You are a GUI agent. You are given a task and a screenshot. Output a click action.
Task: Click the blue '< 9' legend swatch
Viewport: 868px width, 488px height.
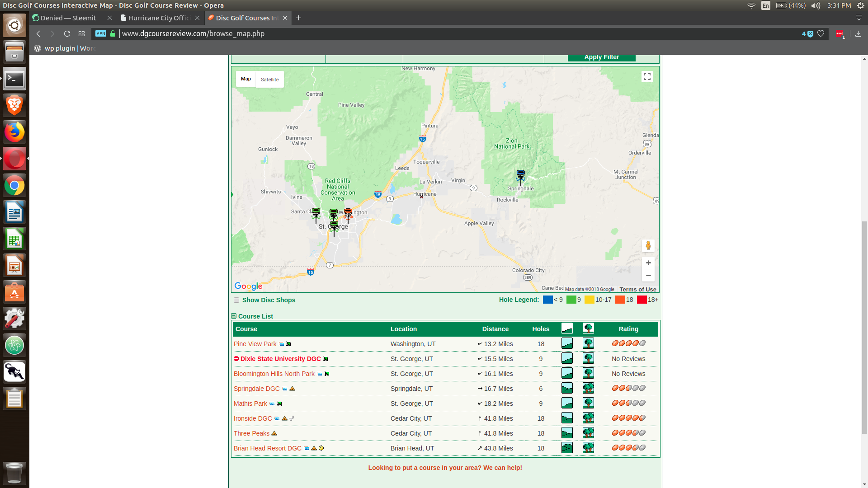(x=548, y=300)
